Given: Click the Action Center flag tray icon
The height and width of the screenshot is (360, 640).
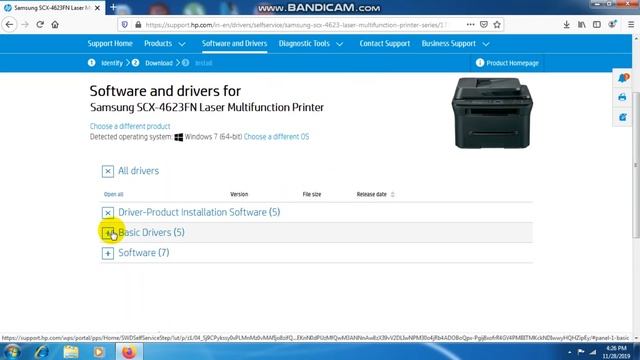Looking at the screenshot, I should [581, 351].
